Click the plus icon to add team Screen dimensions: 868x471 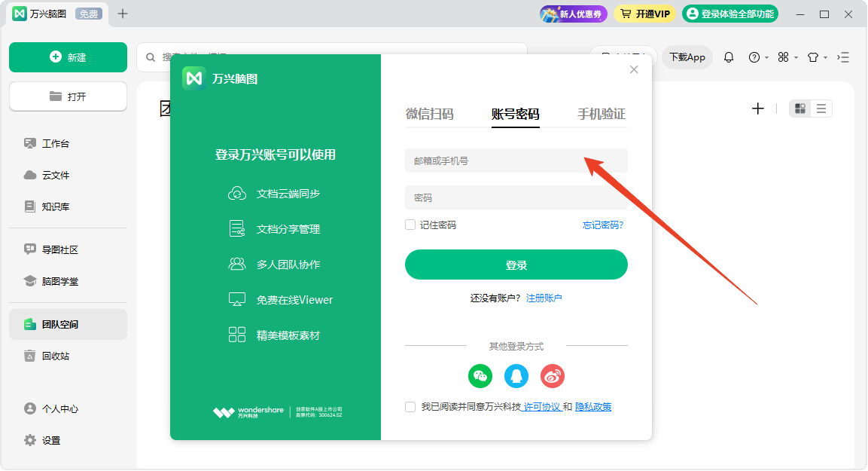click(x=758, y=109)
